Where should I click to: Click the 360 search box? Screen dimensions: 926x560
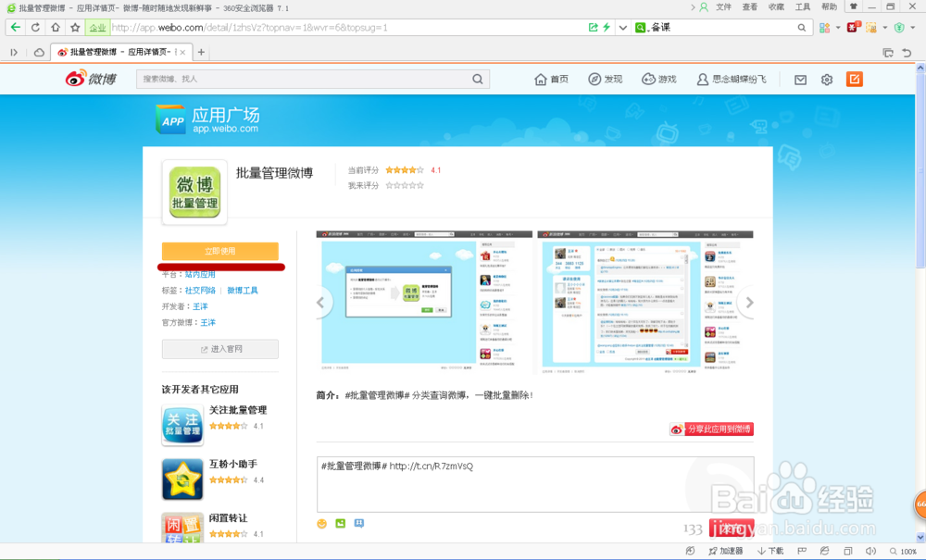pos(720,27)
